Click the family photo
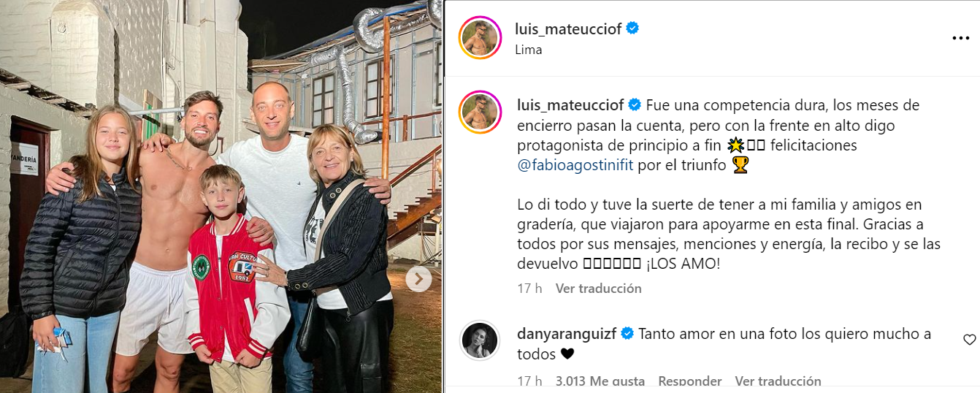Viewport: 980px width, 393px height. tap(221, 196)
